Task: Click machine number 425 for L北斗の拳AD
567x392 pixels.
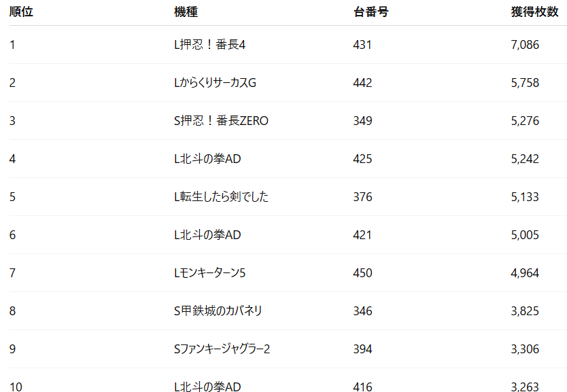Action: [x=362, y=159]
